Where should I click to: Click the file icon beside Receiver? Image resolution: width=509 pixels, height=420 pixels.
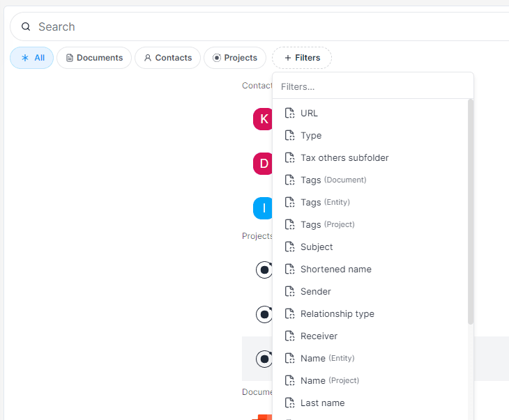point(289,336)
